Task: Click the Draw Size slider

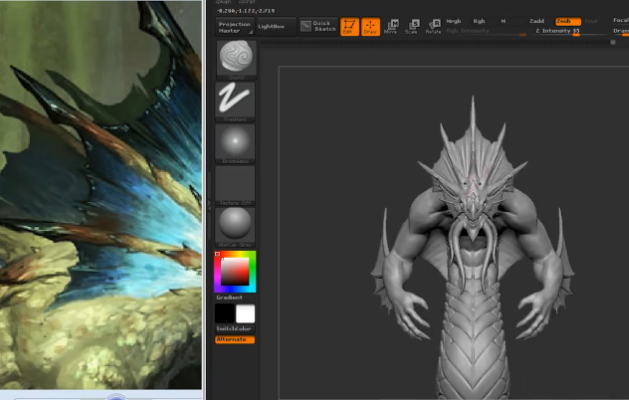Action: [620, 31]
